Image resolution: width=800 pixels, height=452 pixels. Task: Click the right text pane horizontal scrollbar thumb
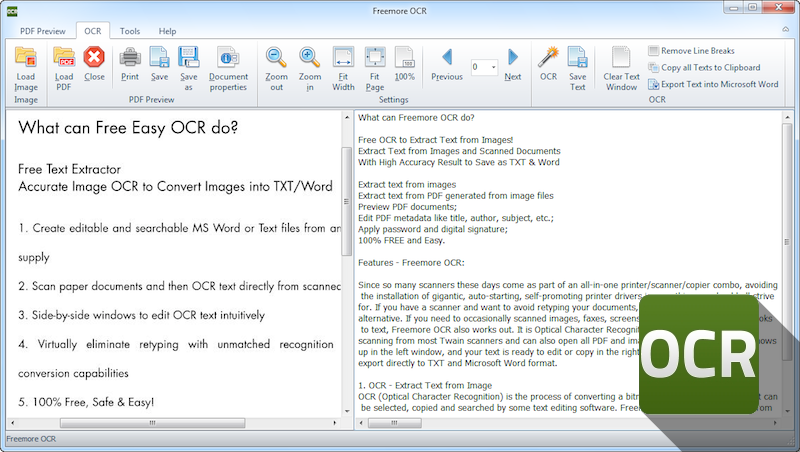point(394,423)
